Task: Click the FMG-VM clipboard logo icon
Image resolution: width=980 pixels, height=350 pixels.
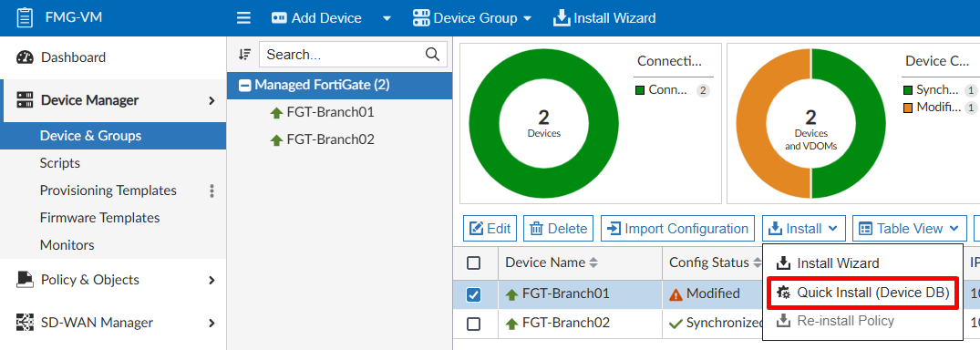Action: (25, 17)
